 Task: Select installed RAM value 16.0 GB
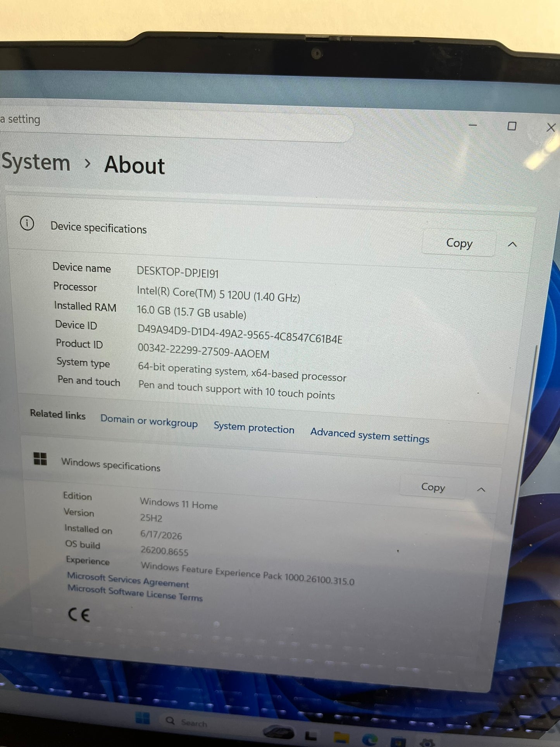[x=191, y=312]
